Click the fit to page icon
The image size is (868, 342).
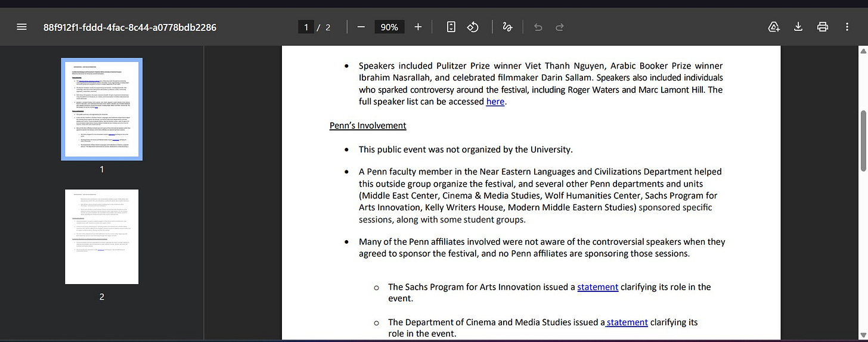tap(451, 27)
